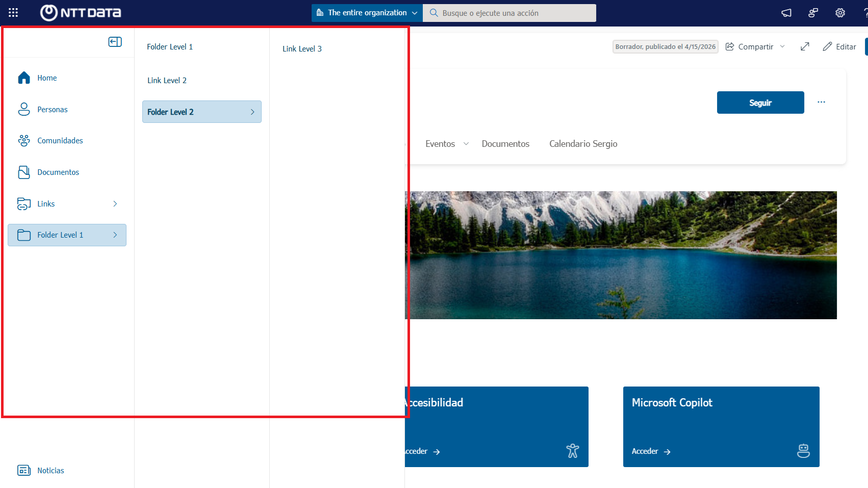The image size is (868, 488).
Task: Click the Links folder-link icon
Action: click(x=24, y=204)
